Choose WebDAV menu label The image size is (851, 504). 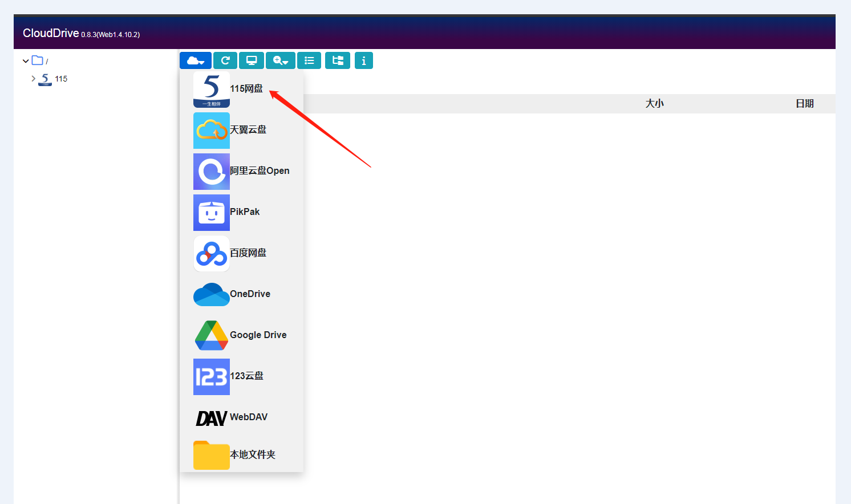click(x=249, y=417)
